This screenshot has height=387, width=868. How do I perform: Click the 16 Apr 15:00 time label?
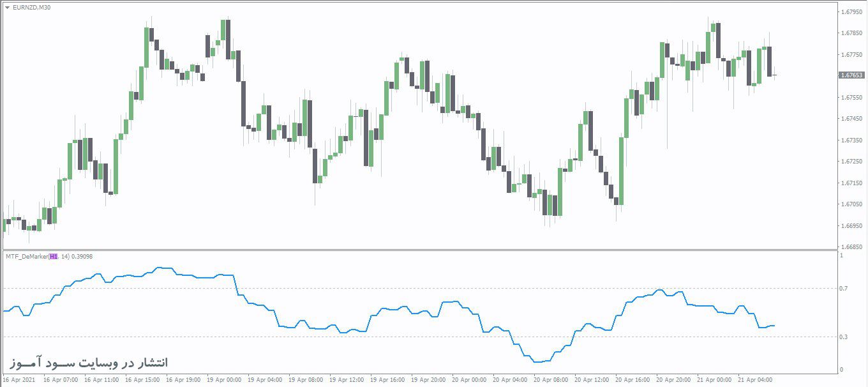[143, 380]
